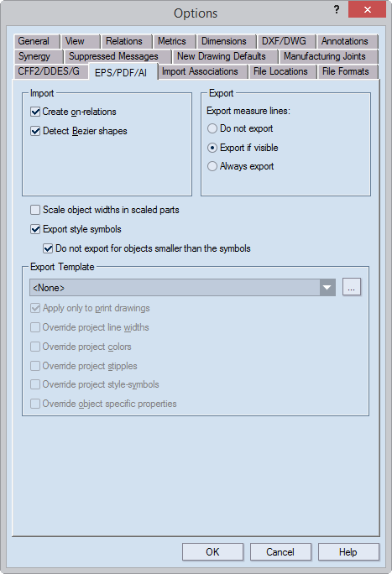Toggle Detect Bezier shapes checkbox
The height and width of the screenshot is (574, 392).
tap(35, 131)
